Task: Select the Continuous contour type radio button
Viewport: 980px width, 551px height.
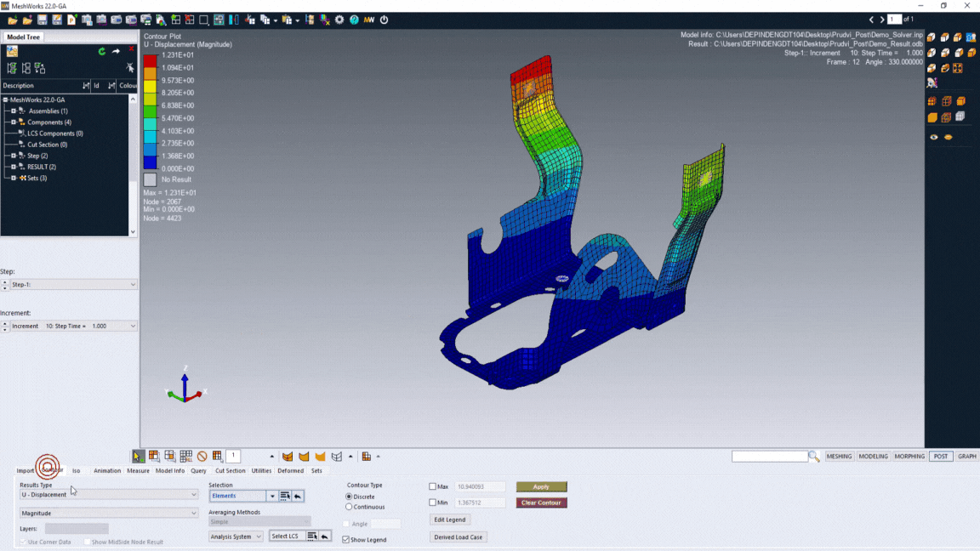Action: [349, 507]
